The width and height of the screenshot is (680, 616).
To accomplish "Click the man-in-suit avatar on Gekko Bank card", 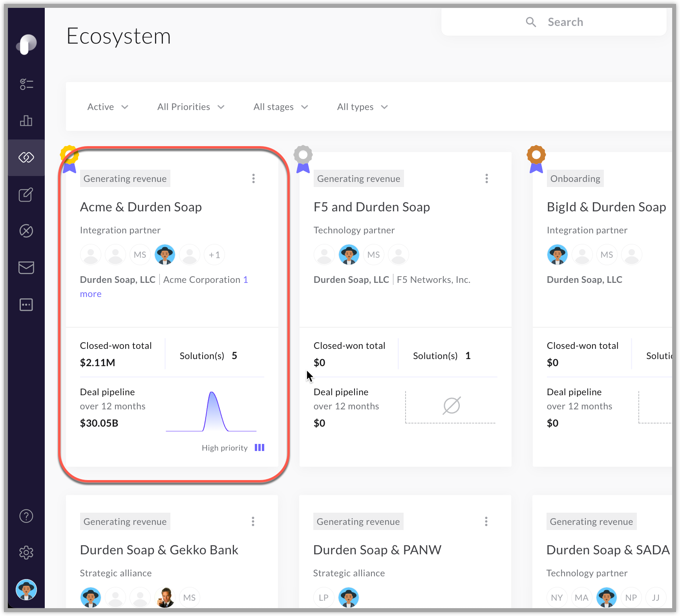I will tap(165, 598).
